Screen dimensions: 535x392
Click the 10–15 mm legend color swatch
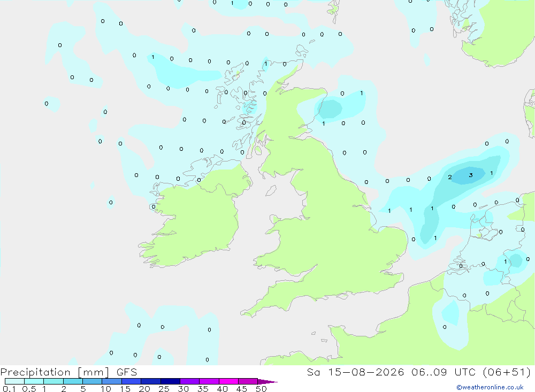(112, 381)
